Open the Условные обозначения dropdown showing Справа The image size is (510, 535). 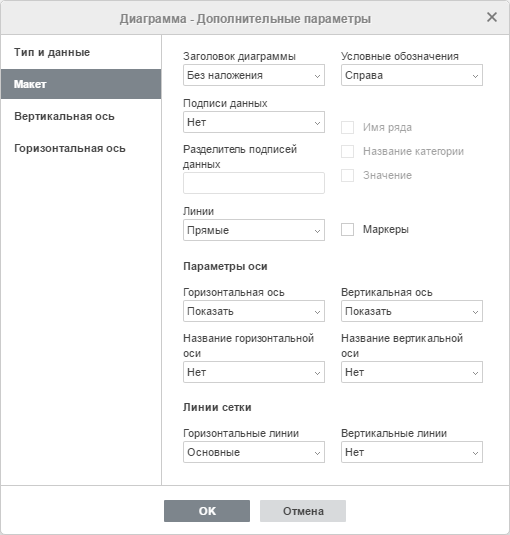point(412,75)
